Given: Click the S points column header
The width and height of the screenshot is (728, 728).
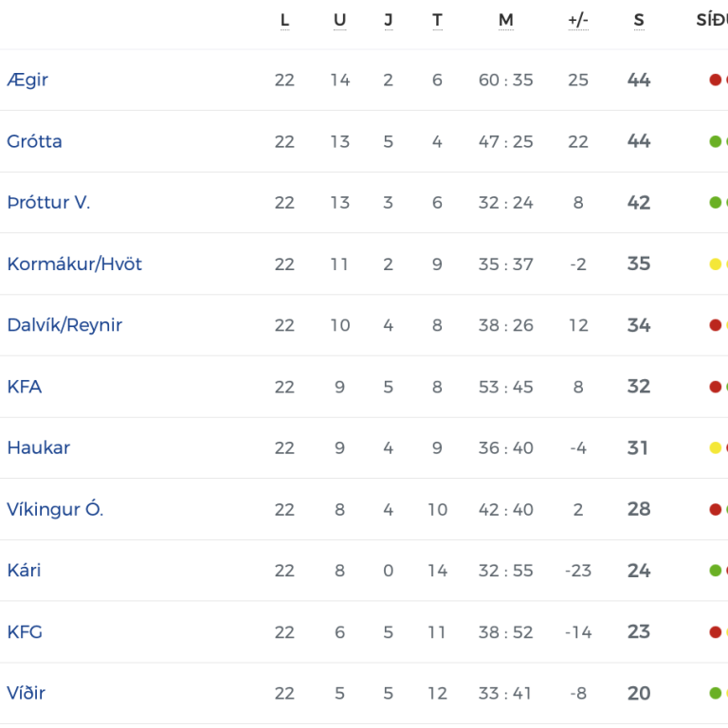Looking at the screenshot, I should tap(639, 21).
